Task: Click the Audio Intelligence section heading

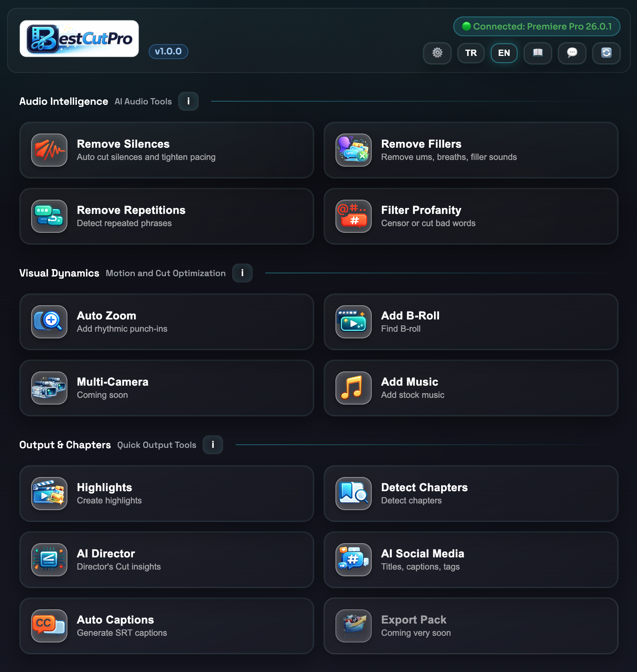Action: click(x=63, y=101)
